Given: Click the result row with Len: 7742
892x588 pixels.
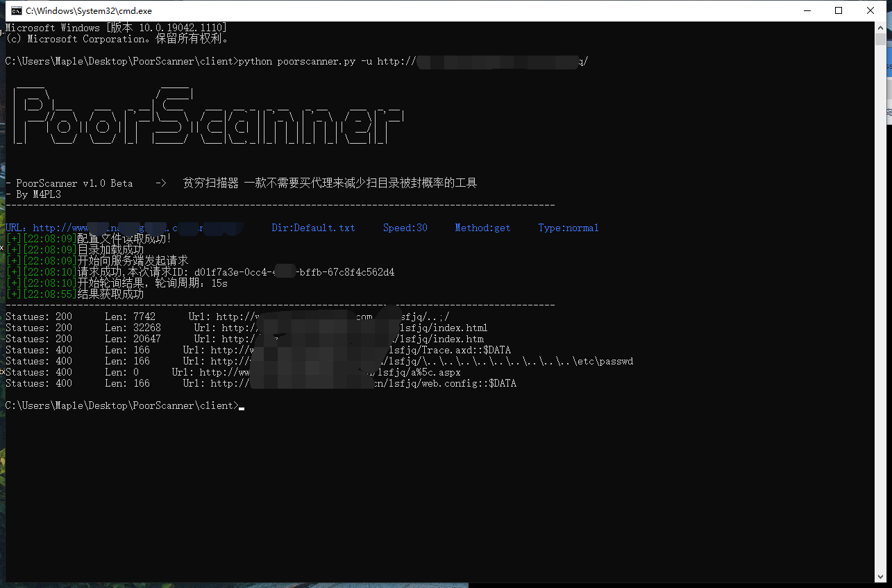Looking at the screenshot, I should click(228, 317).
